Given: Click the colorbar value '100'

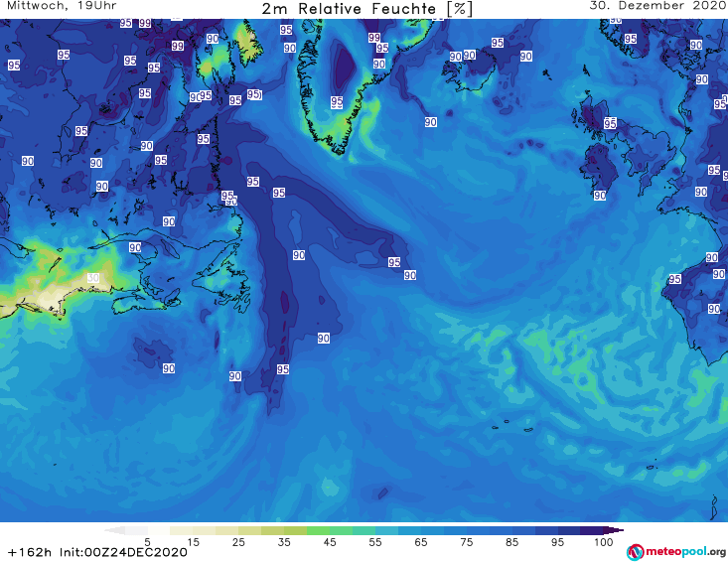Looking at the screenshot, I should [x=604, y=542].
